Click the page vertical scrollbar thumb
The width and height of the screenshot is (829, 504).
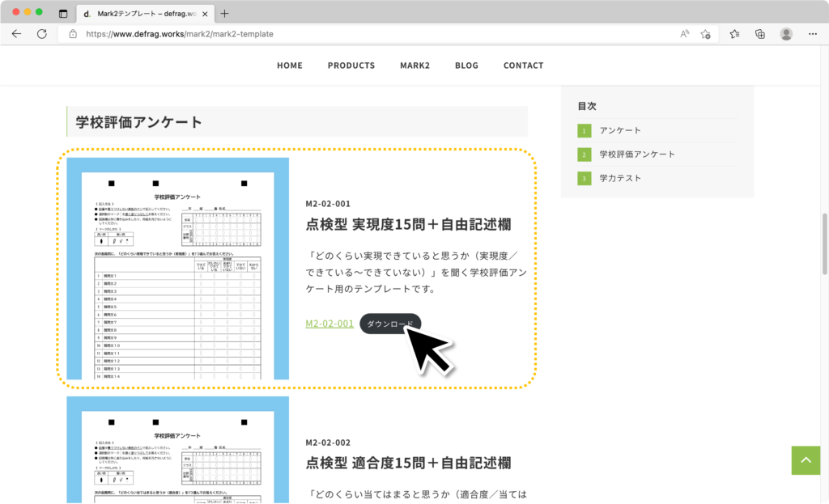coord(824,244)
